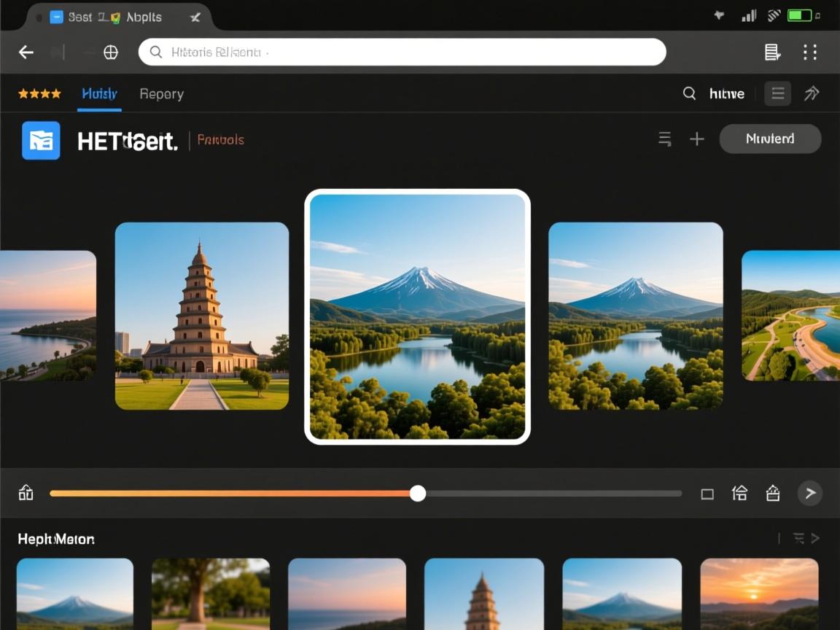Image resolution: width=840 pixels, height=630 pixels.
Task: Select the sort lines icon beside the plus
Action: [664, 139]
